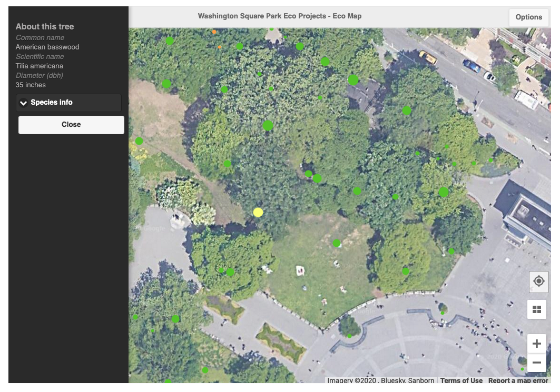Open the map layers grid icon

537,309
